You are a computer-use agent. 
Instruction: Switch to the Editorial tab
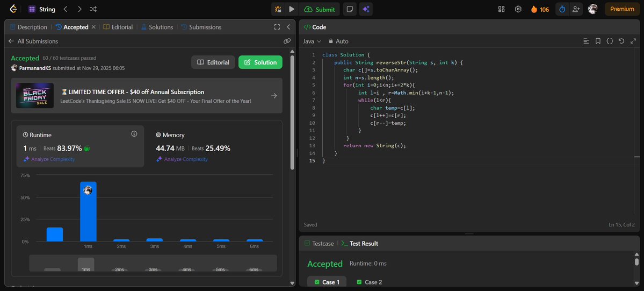[x=118, y=27]
